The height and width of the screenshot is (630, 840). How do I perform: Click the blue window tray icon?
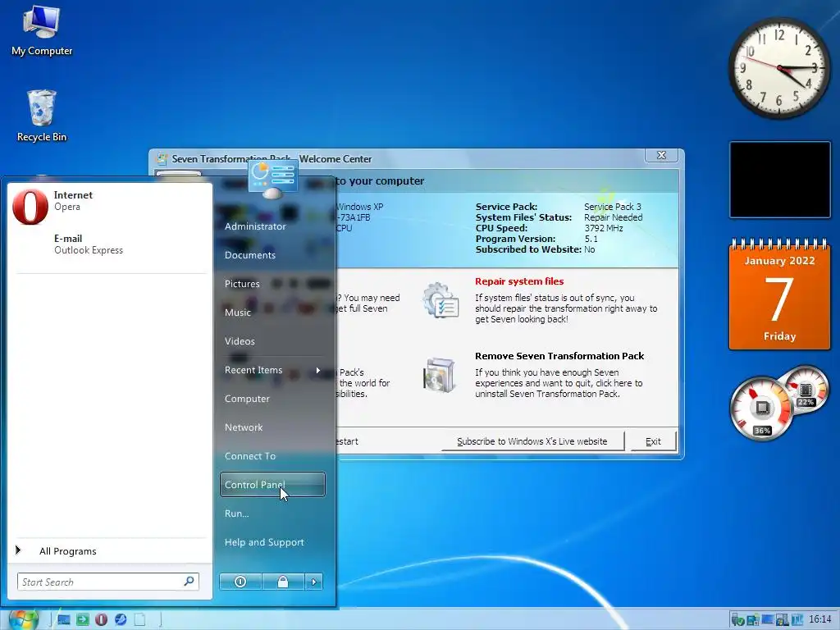click(767, 620)
